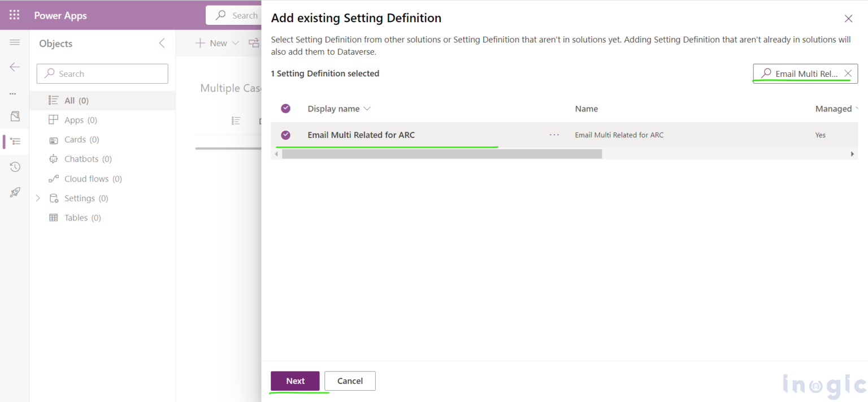This screenshot has width=868, height=402.
Task: Clear the Email Multi Rel search with X
Action: pyautogui.click(x=848, y=73)
